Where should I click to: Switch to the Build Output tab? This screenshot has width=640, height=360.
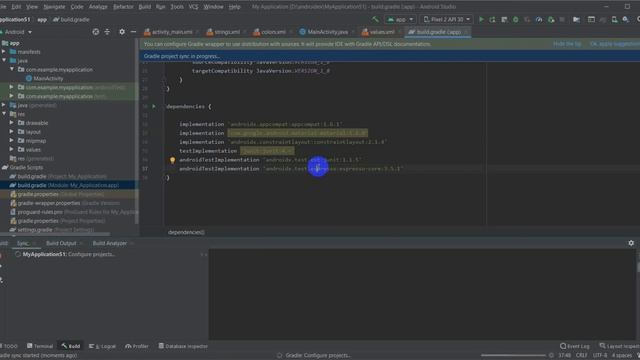[61, 243]
